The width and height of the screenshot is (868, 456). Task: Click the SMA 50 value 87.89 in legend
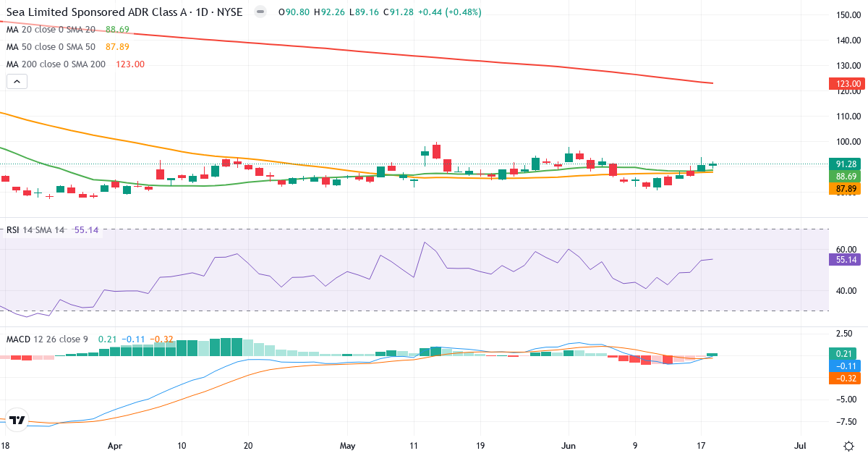pyautogui.click(x=117, y=46)
